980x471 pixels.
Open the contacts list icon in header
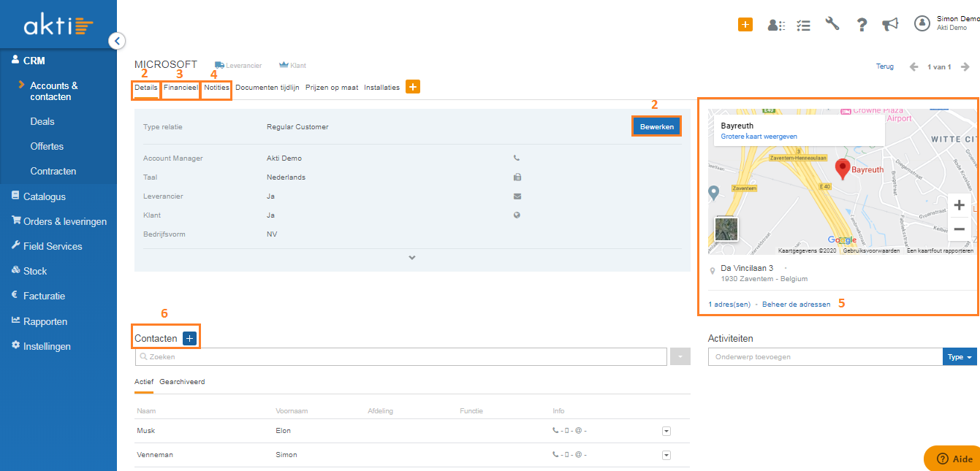pyautogui.click(x=776, y=25)
